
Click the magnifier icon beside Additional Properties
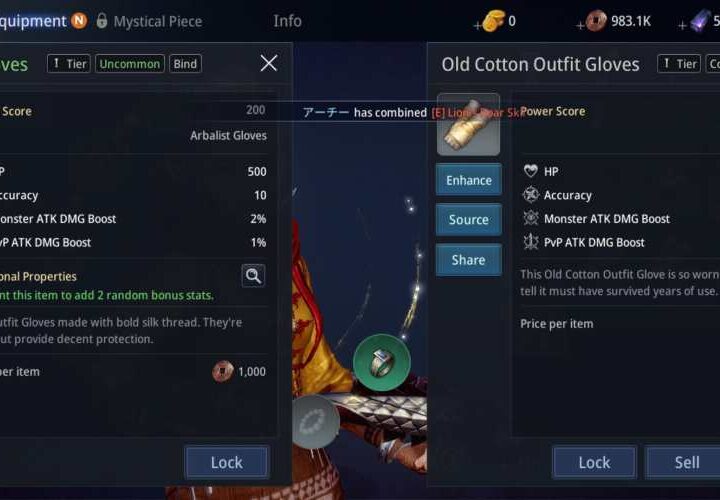(253, 275)
